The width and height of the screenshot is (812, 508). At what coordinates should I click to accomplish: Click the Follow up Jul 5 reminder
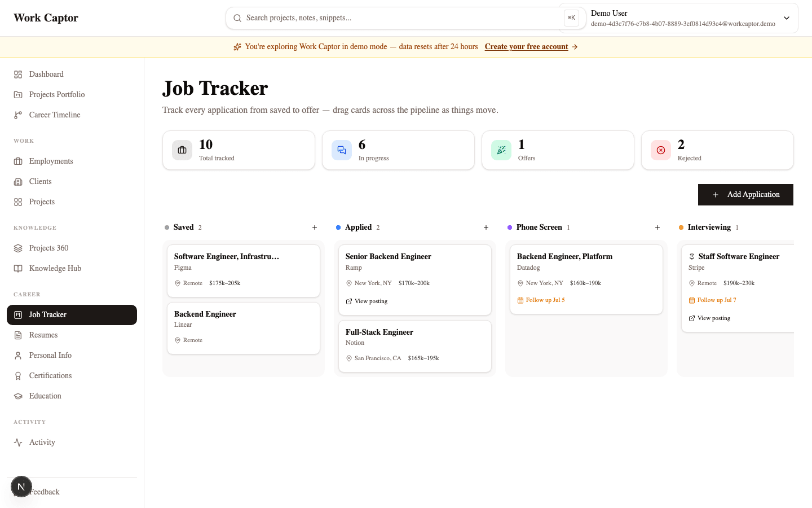point(541,300)
